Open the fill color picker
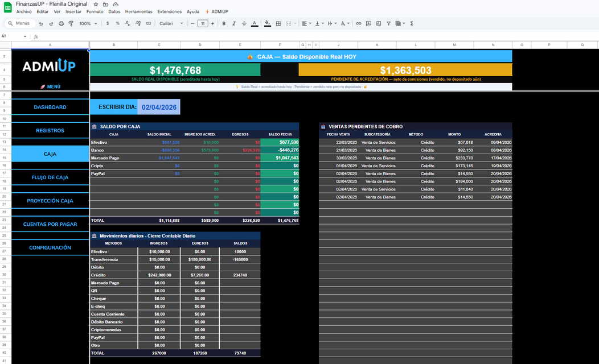 pos(268,23)
